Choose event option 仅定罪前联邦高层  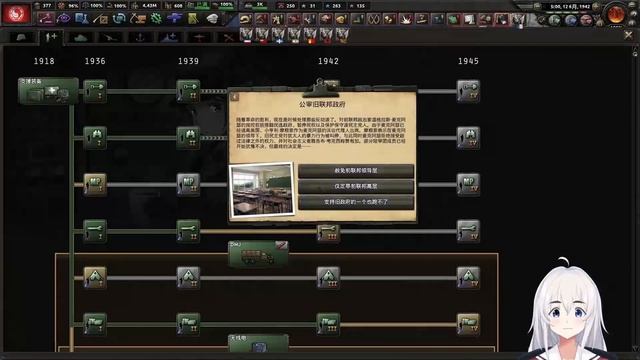(356, 186)
